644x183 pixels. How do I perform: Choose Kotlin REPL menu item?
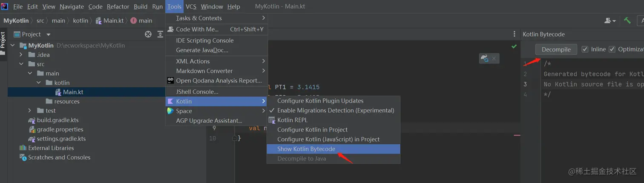coord(333,120)
